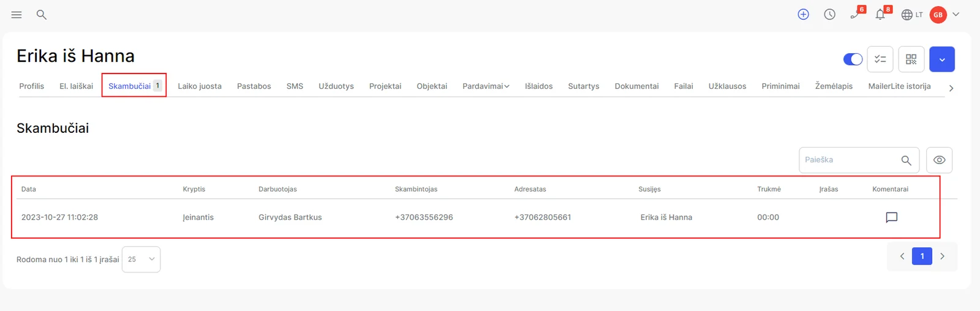Toggle column visibility eye button
Image resolution: width=980 pixels, height=311 pixels.
pyautogui.click(x=939, y=160)
